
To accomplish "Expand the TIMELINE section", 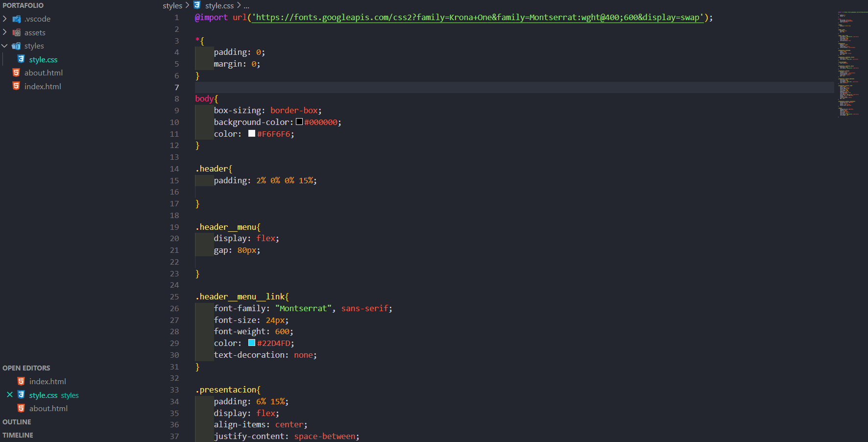I will point(18,435).
